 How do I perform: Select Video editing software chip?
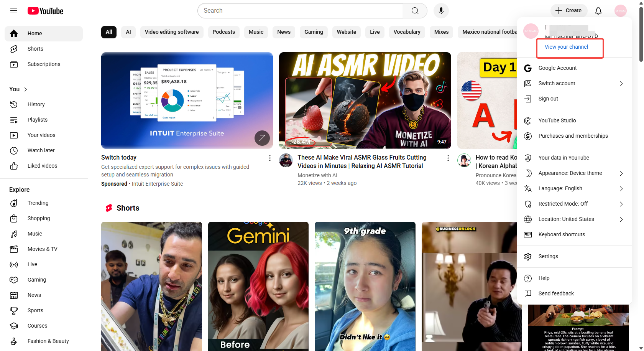click(172, 32)
